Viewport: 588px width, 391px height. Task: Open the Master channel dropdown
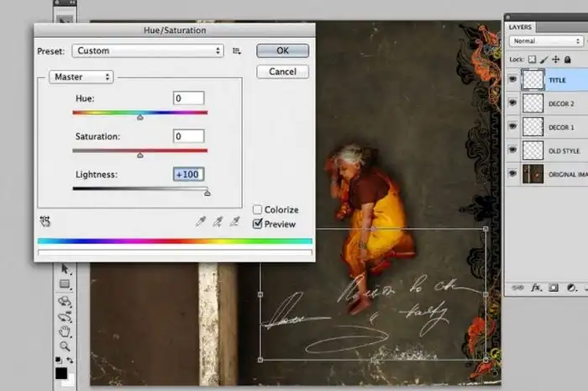[81, 77]
